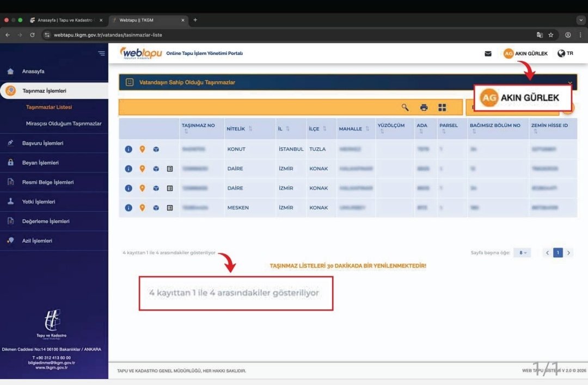Image resolution: width=588 pixels, height=385 pixels.
Task: Open map location pin for KONUT row
Action: (142, 149)
